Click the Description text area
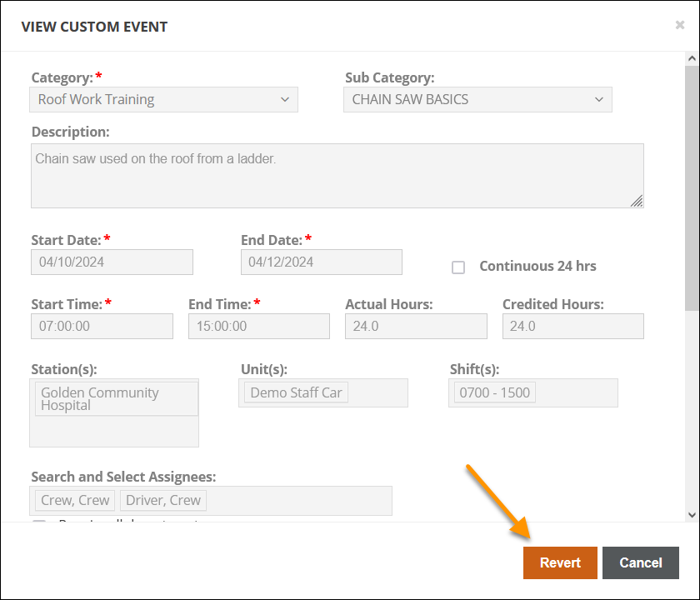The width and height of the screenshot is (700, 600). 337,175
